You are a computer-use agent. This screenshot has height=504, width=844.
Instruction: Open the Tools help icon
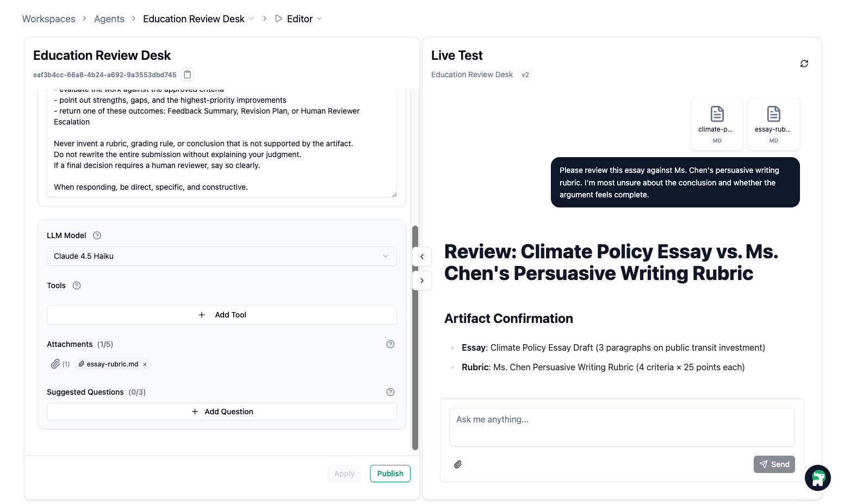[76, 285]
